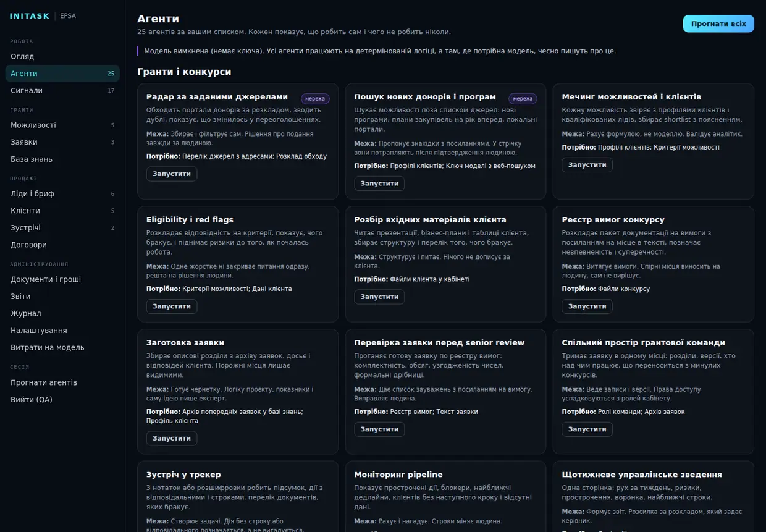Open the Заявки section
The width and height of the screenshot is (766, 532).
click(x=62, y=142)
